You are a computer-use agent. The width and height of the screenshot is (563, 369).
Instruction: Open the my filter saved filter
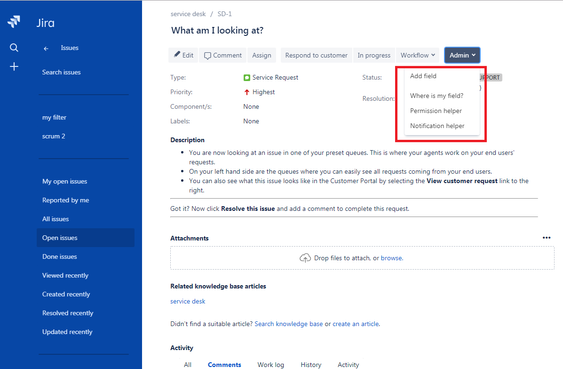[x=54, y=117]
